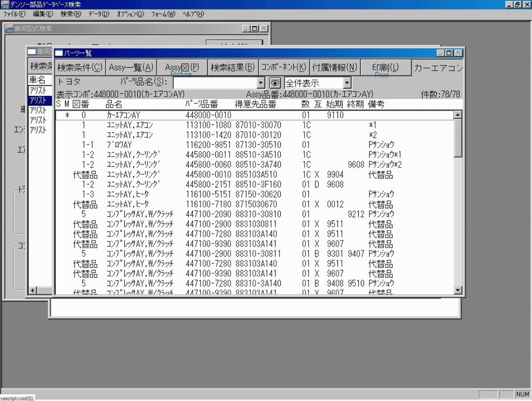Viewport: 532px width, 401px height.
Task: Expand the 全件表示 filter dropdown
Action: pos(347,83)
